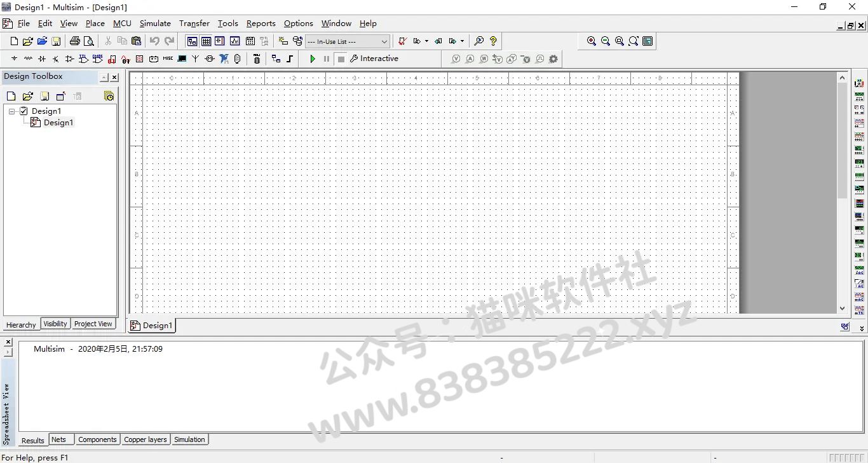The height and width of the screenshot is (463, 868).
Task: Open the Interactive simulation settings
Action: [374, 59]
